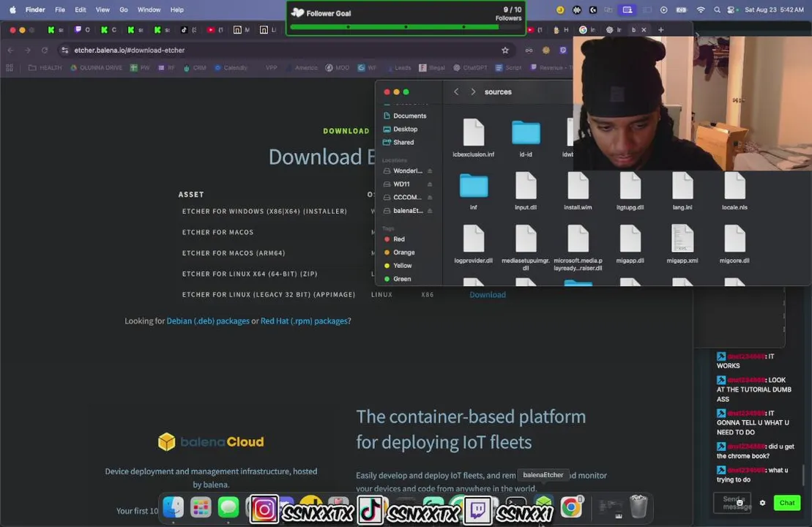Open the View menu
This screenshot has height=527, width=812.
pos(103,10)
